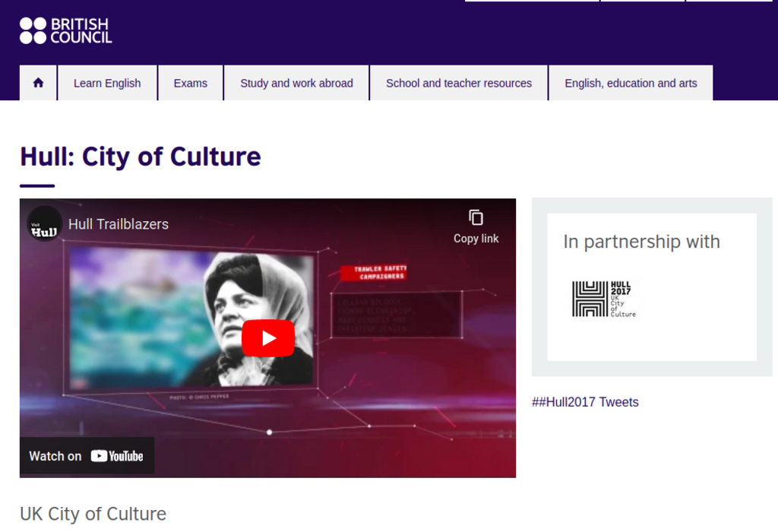The height and width of the screenshot is (532, 778).
Task: Click the Copy link icon on the video
Action: (476, 218)
